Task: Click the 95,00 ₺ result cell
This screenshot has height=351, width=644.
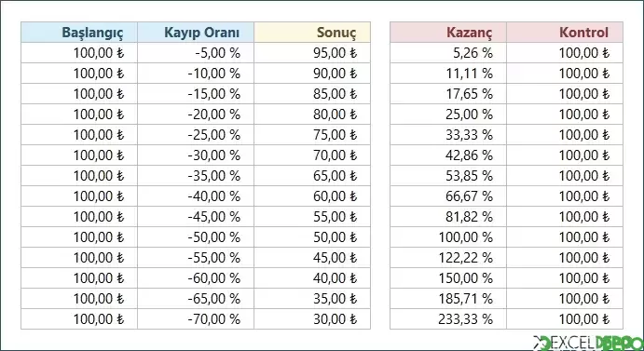Action: (312, 53)
